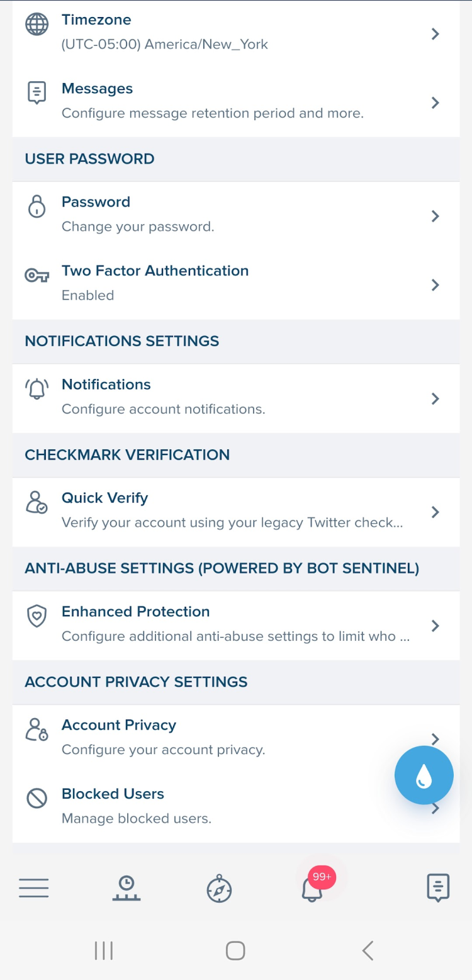Tap the shield icon for Enhanced Protection
Viewport: 472px width, 980px height.
[37, 616]
